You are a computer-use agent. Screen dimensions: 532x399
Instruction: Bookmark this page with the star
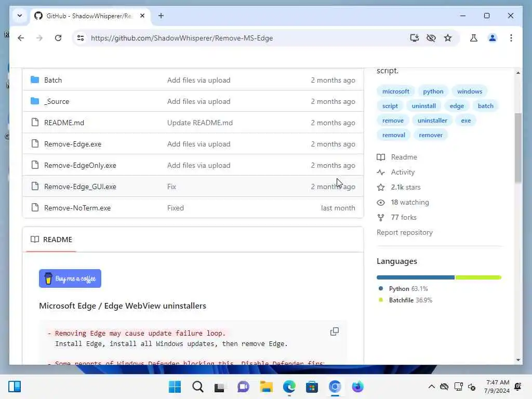(448, 38)
